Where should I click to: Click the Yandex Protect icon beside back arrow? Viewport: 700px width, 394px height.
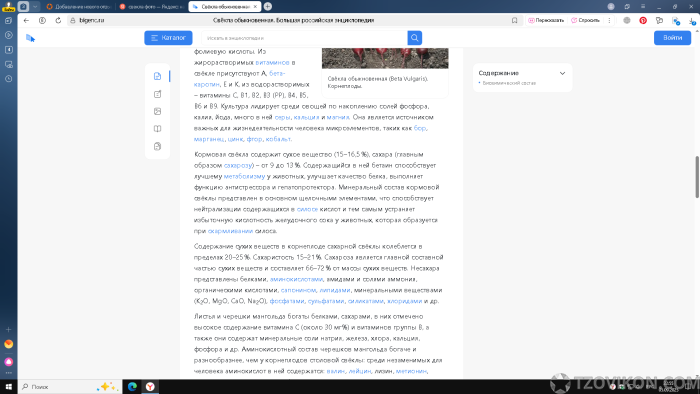42,21
